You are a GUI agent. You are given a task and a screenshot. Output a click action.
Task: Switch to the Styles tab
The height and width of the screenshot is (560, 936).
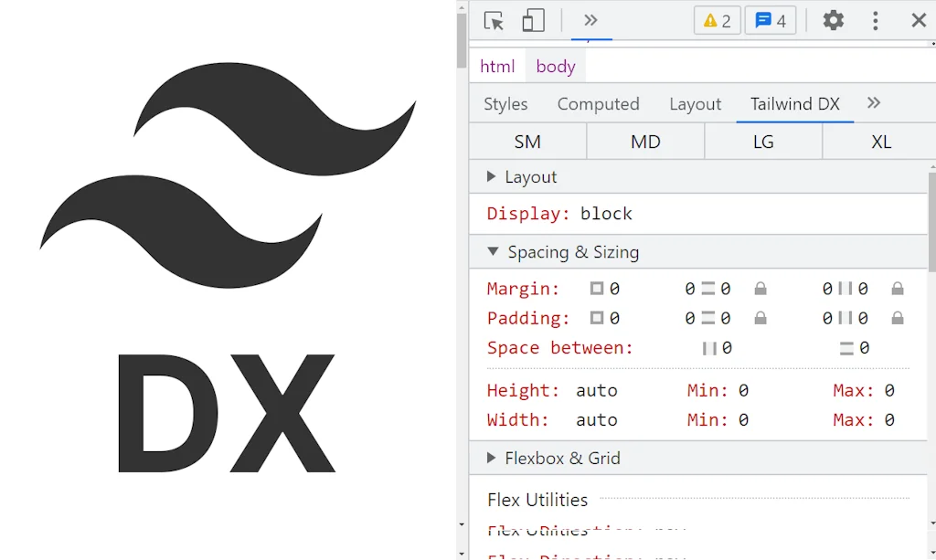505,104
